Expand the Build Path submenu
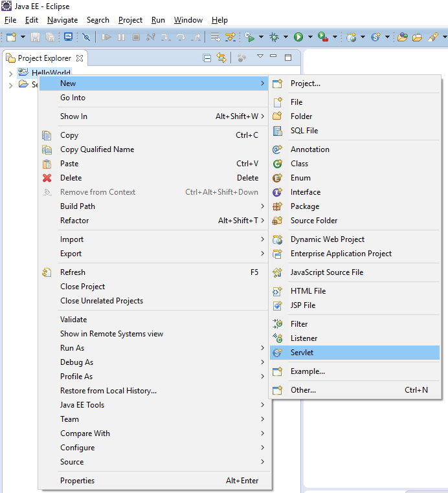Viewport: 448px width, 493px height. click(x=153, y=206)
